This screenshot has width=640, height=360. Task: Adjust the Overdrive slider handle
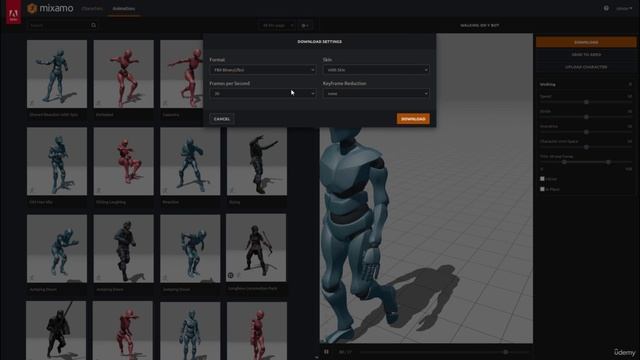pyautogui.click(x=586, y=132)
